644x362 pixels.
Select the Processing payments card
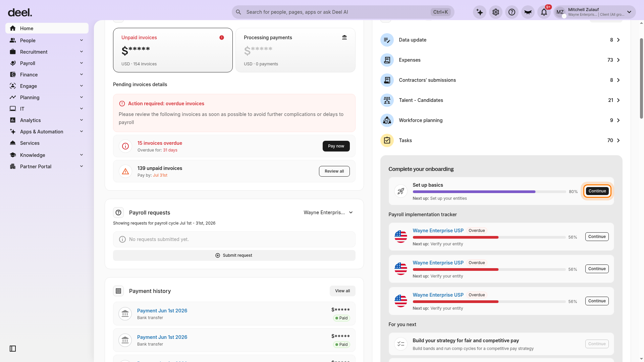pyautogui.click(x=296, y=50)
